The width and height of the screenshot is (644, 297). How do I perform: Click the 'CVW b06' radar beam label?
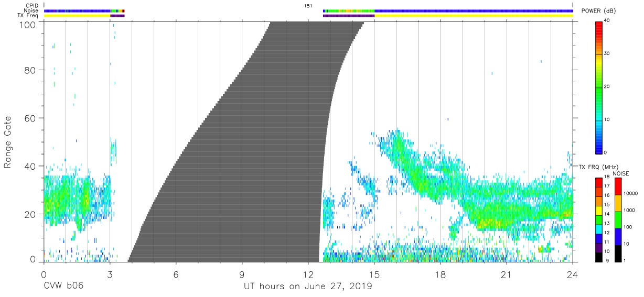tap(63, 287)
